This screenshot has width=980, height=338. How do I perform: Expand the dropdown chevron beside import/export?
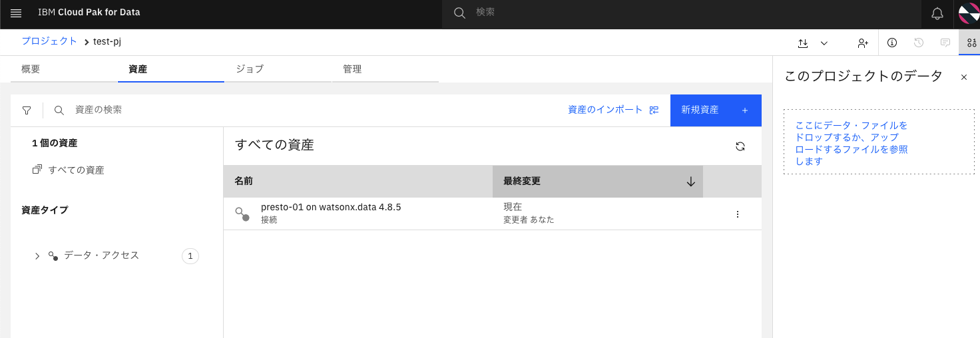pyautogui.click(x=824, y=43)
